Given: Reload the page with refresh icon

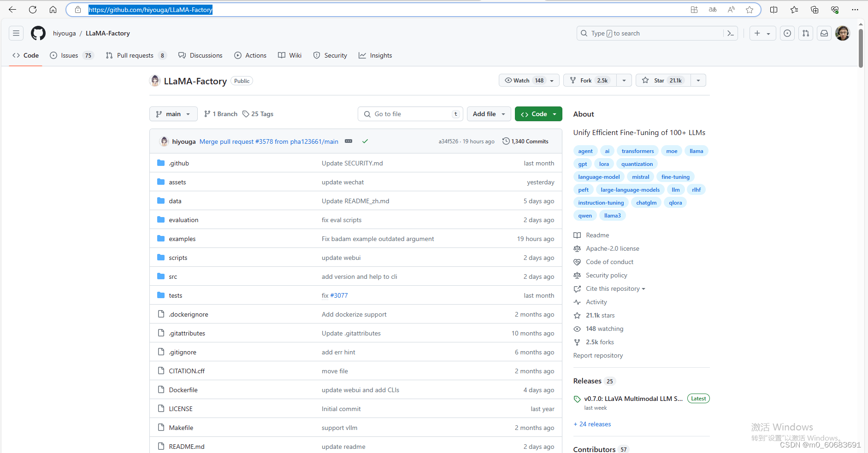Looking at the screenshot, I should click(33, 10).
